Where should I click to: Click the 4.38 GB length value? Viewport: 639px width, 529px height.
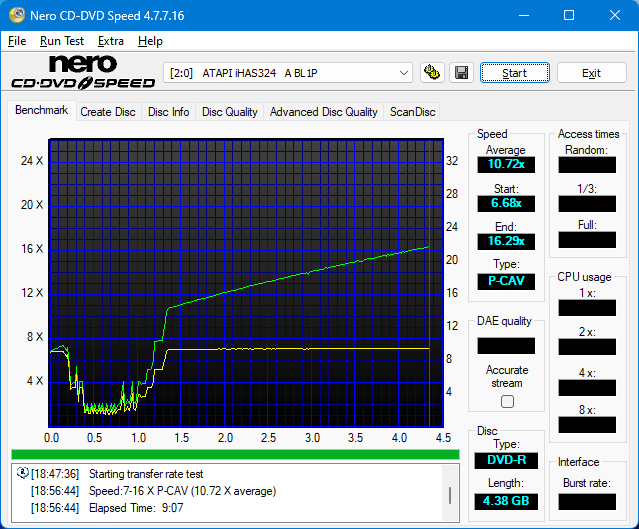(506, 501)
